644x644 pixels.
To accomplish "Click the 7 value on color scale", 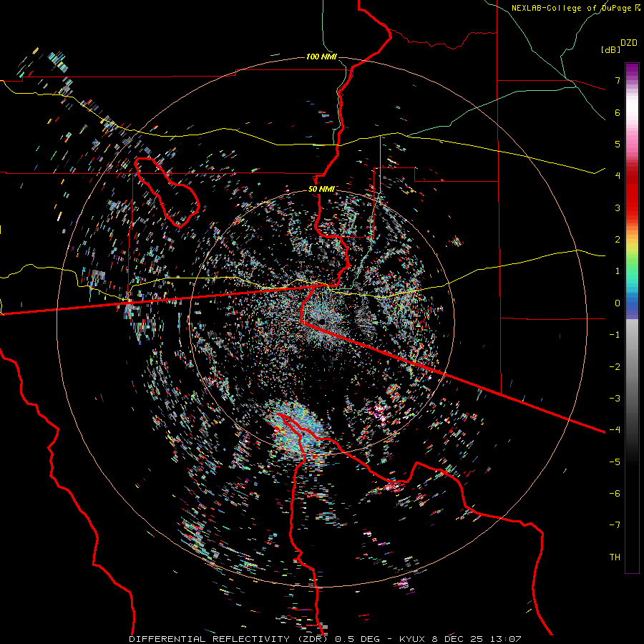I will tap(618, 80).
